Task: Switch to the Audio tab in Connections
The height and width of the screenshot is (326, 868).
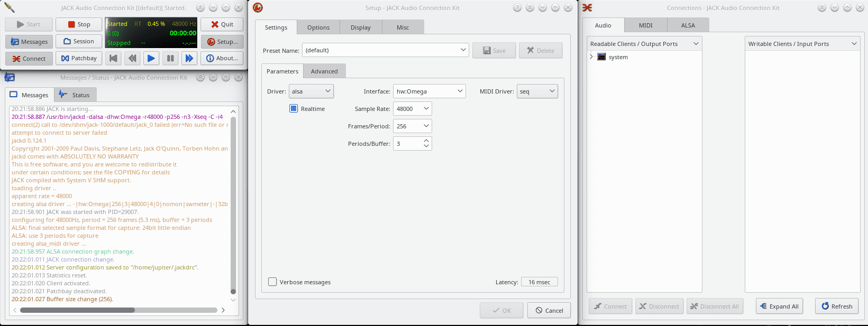Action: point(603,25)
